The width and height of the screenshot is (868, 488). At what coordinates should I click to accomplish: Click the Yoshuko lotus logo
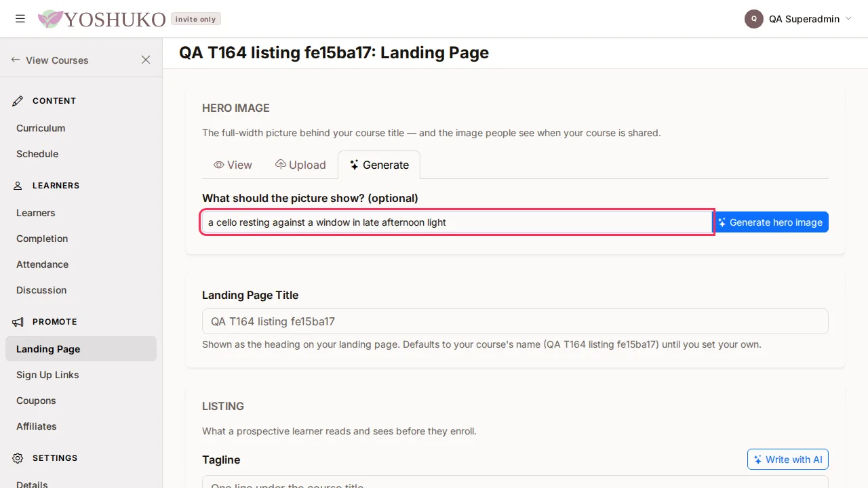51,19
